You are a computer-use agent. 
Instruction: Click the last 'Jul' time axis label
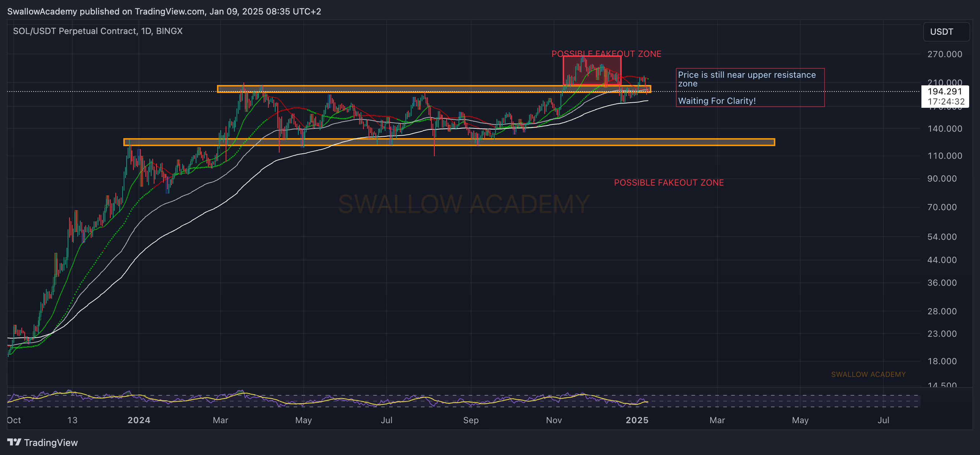pyautogui.click(x=883, y=420)
